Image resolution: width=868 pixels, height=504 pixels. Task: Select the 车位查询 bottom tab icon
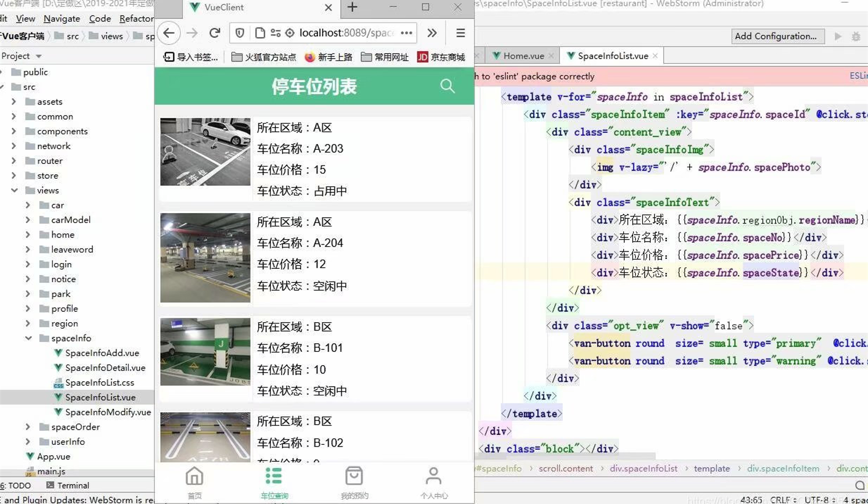[274, 476]
